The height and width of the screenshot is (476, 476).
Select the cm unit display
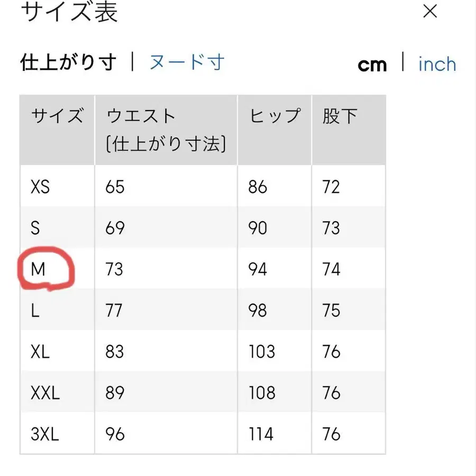pyautogui.click(x=373, y=65)
